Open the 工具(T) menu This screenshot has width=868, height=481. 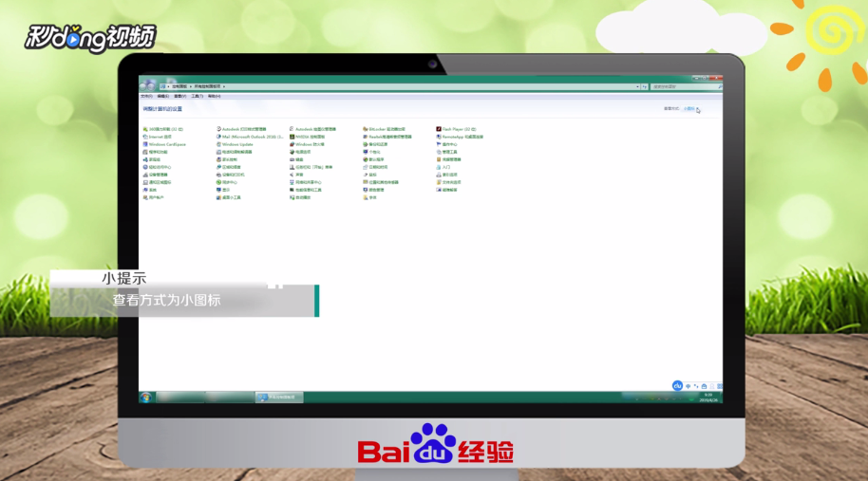coord(198,96)
